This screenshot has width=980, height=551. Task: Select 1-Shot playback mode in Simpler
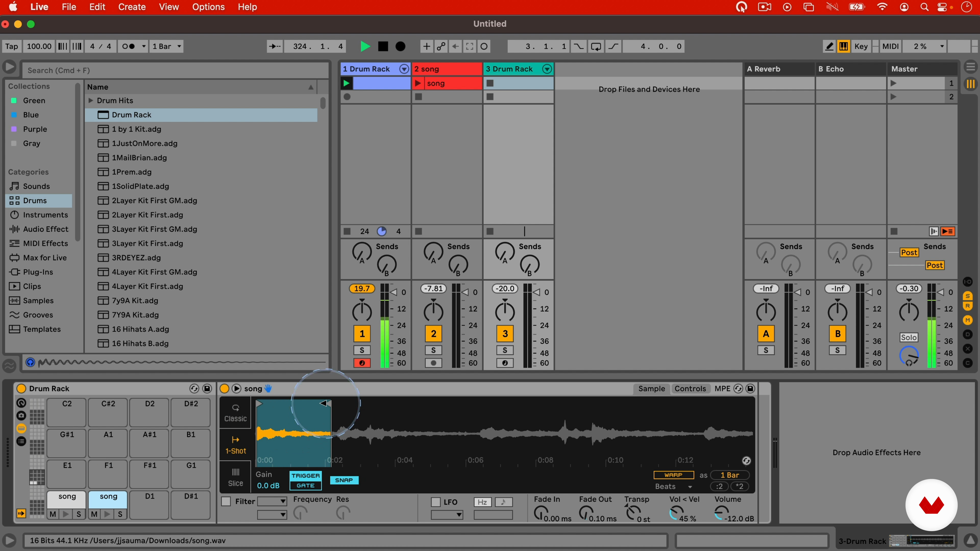point(236,445)
